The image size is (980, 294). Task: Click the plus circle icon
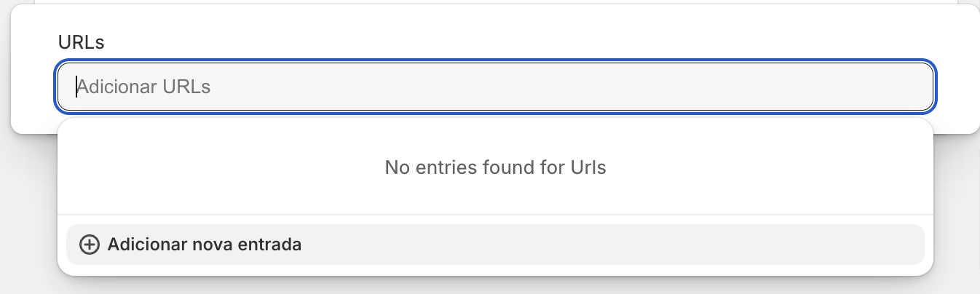click(90, 245)
